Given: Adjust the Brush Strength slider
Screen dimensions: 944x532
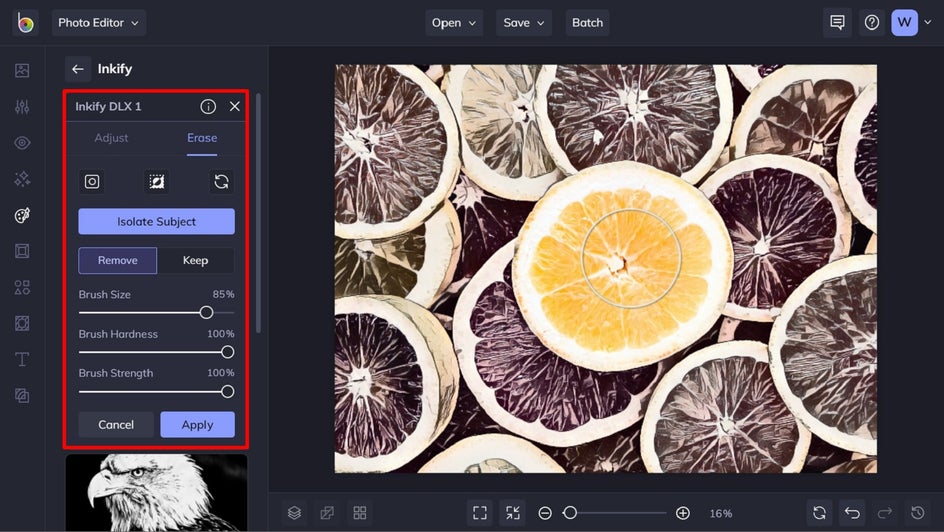Looking at the screenshot, I should pos(157,392).
